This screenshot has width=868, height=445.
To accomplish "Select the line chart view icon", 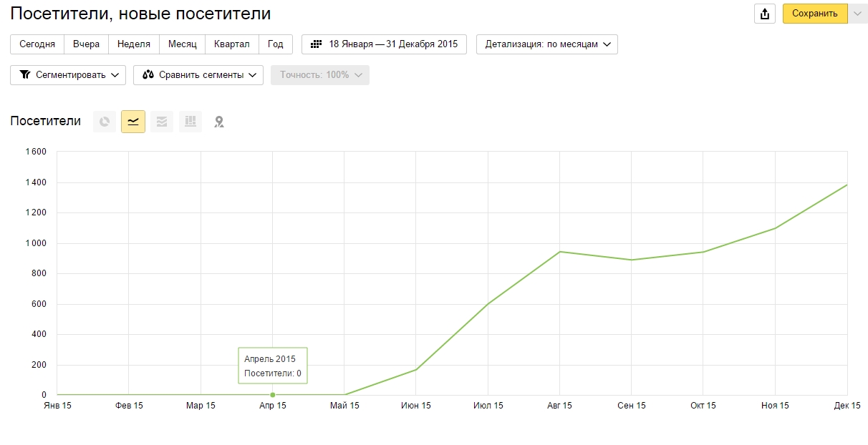I will tap(133, 122).
